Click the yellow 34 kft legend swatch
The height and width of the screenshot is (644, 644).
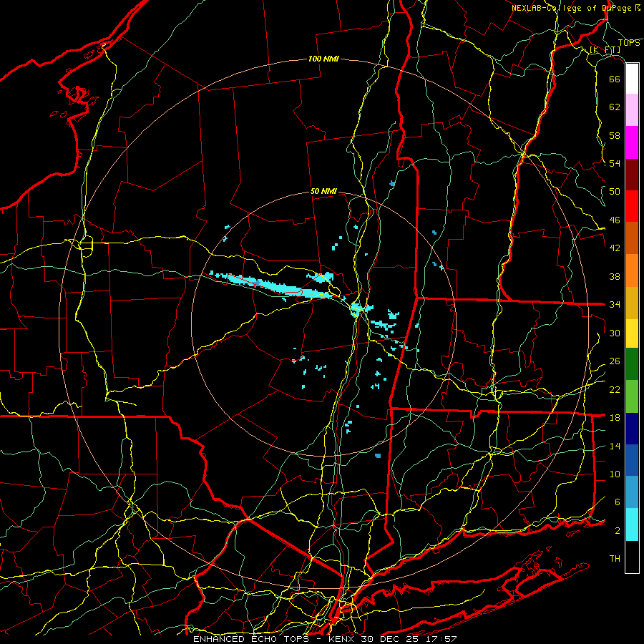click(x=632, y=333)
